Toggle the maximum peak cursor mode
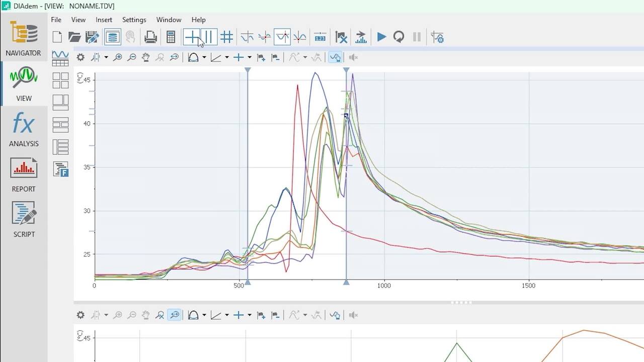This screenshot has height=362, width=644. click(282, 37)
